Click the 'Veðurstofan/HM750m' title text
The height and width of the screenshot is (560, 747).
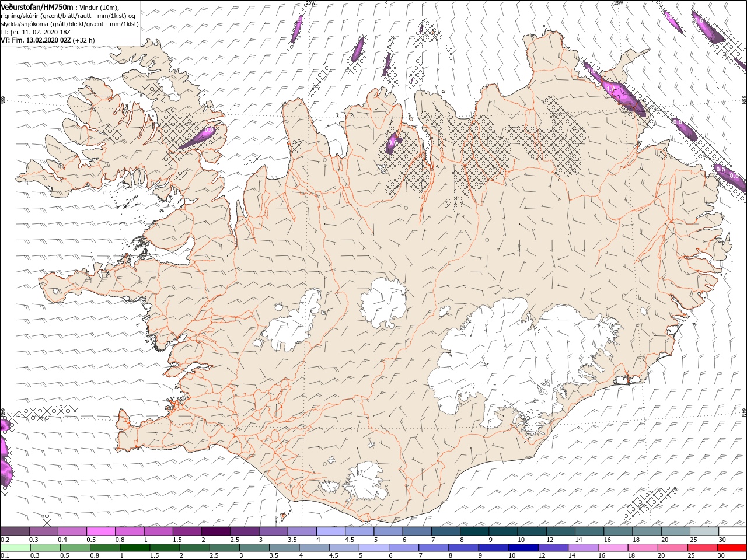coord(37,6)
